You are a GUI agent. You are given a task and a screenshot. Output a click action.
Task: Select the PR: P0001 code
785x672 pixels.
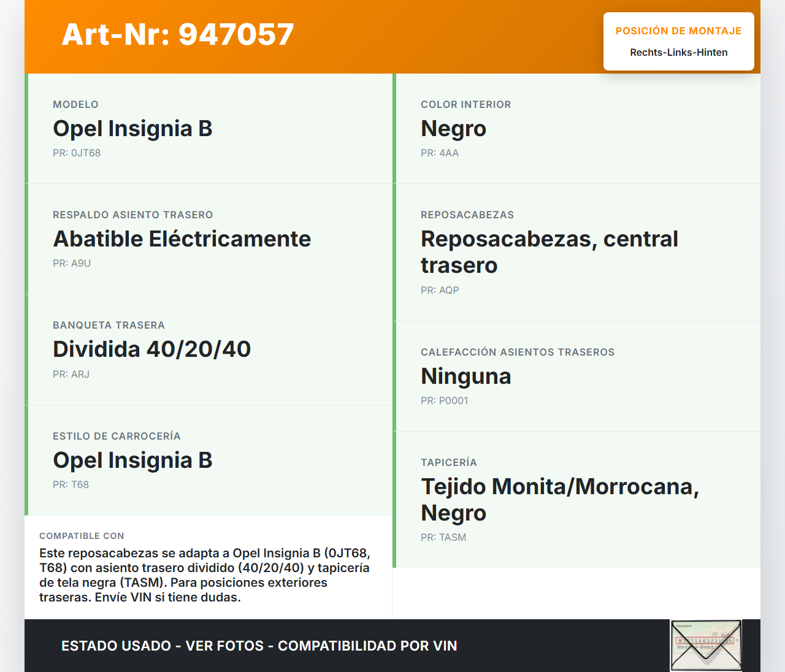pos(445,401)
